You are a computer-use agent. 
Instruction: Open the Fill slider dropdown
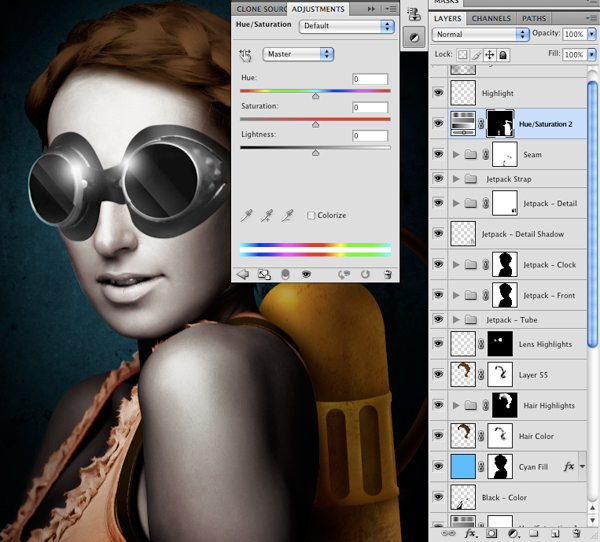coord(592,54)
